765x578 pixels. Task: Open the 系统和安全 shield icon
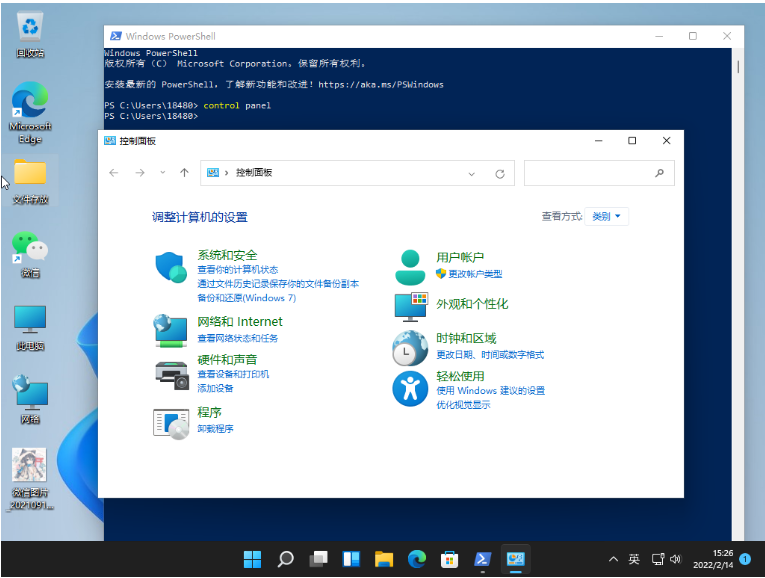coord(171,268)
